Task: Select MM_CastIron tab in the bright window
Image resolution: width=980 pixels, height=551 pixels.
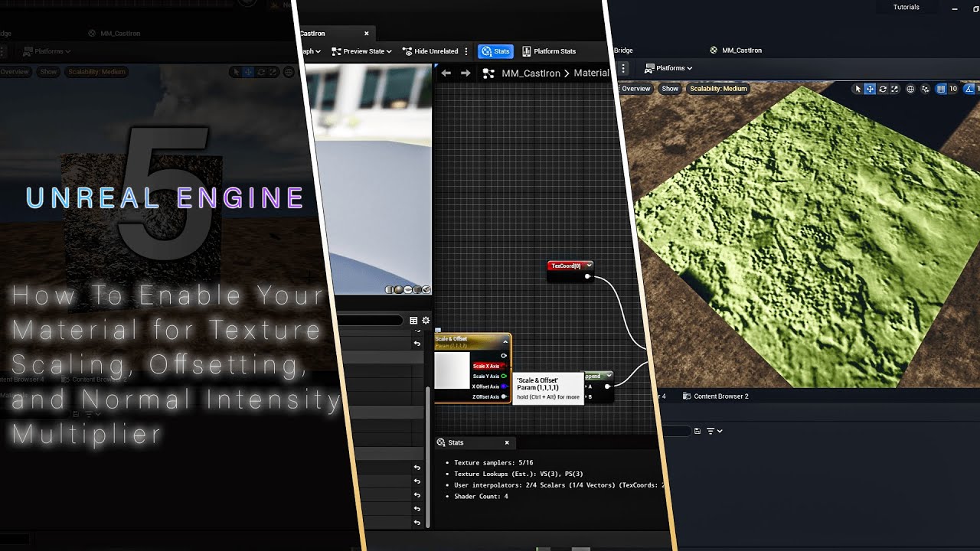Action: 735,51
